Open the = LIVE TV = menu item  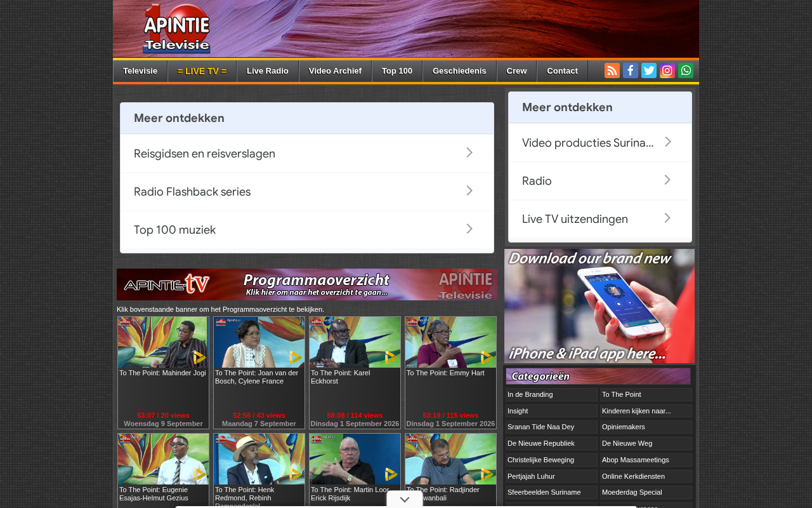pos(202,71)
